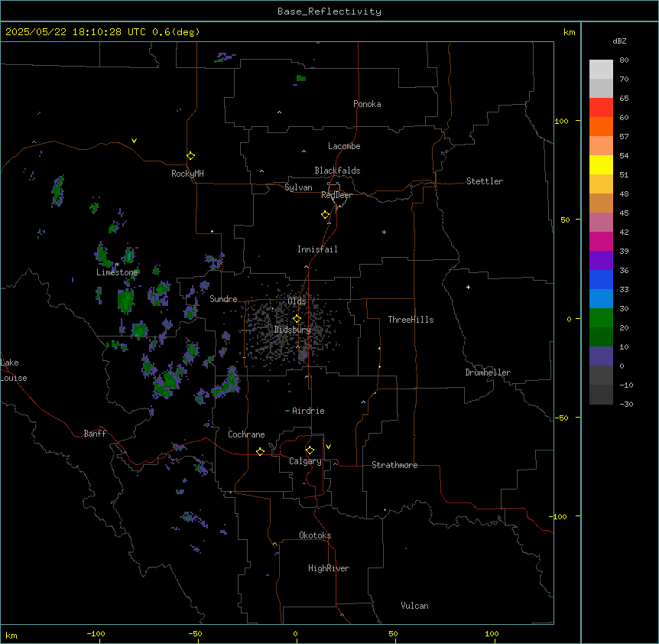Select the light gray 70-80 dBZ swatch

click(x=601, y=70)
